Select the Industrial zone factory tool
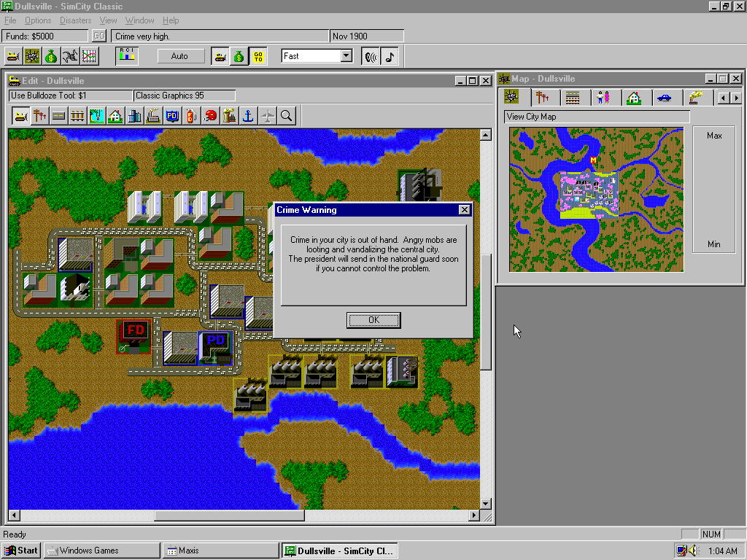The height and width of the screenshot is (560, 747). [x=153, y=116]
